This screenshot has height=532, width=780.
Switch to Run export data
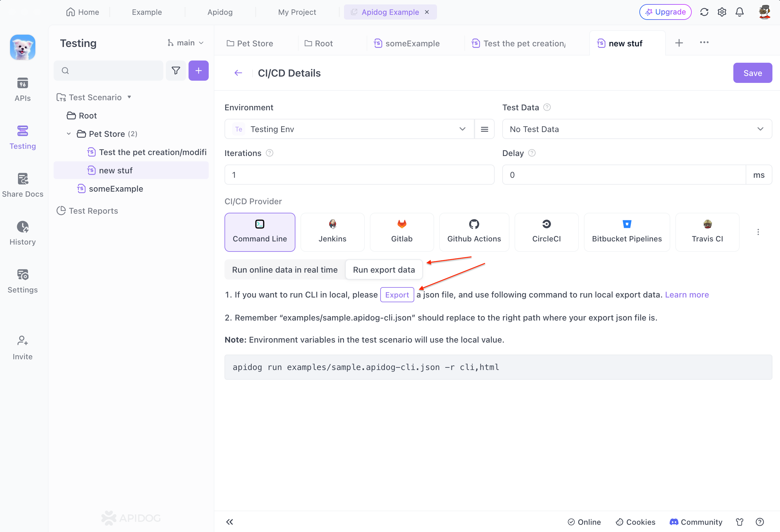384,270
